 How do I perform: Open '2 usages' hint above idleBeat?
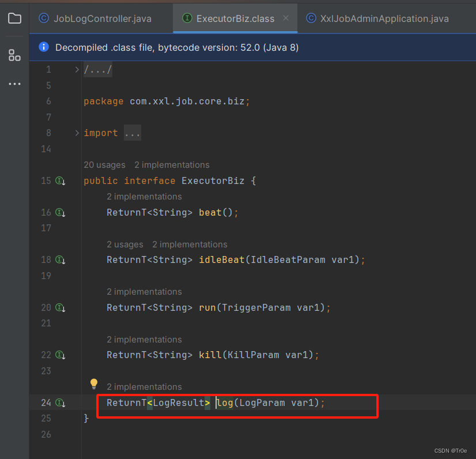125,244
